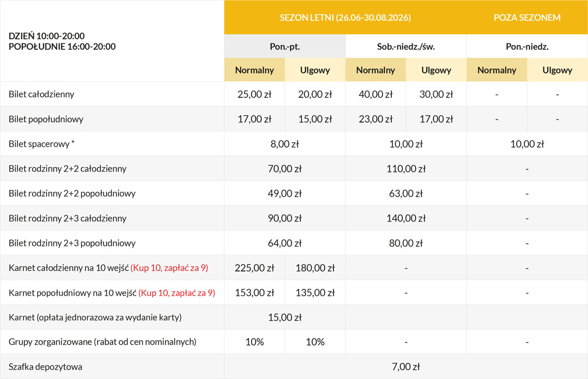
Task: Click the Pon.-niedz. column header
Action: coord(527,46)
